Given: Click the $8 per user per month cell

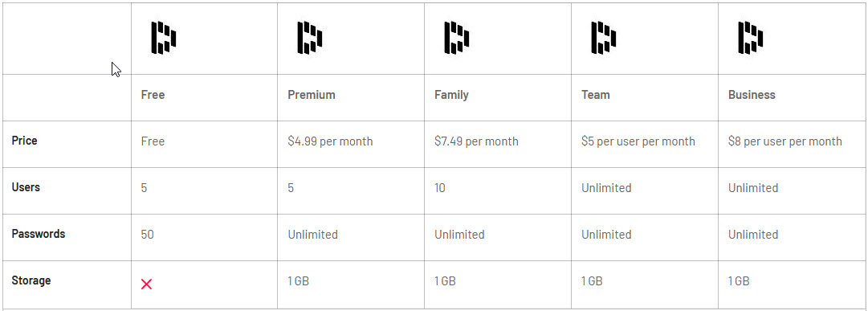Looking at the screenshot, I should point(785,141).
